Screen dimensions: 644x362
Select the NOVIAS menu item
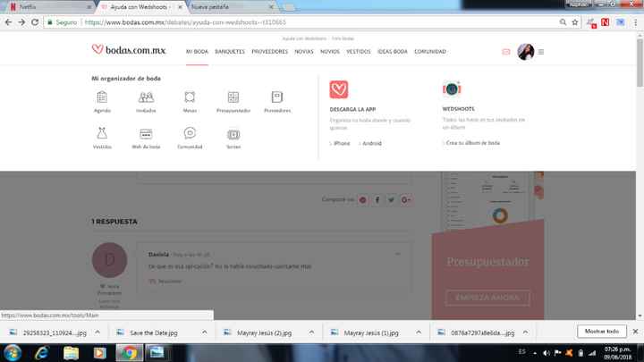[304, 52]
